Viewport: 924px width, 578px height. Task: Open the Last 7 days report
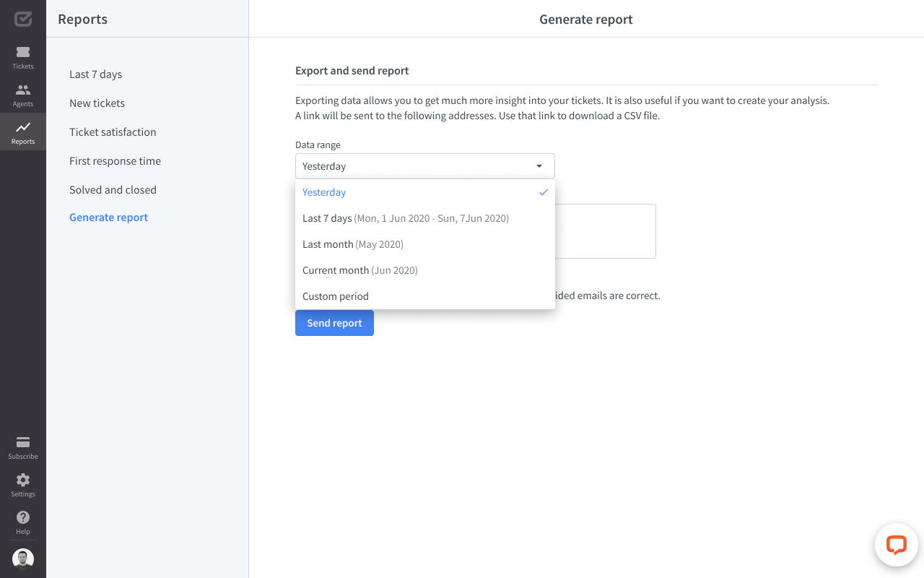[x=95, y=74]
